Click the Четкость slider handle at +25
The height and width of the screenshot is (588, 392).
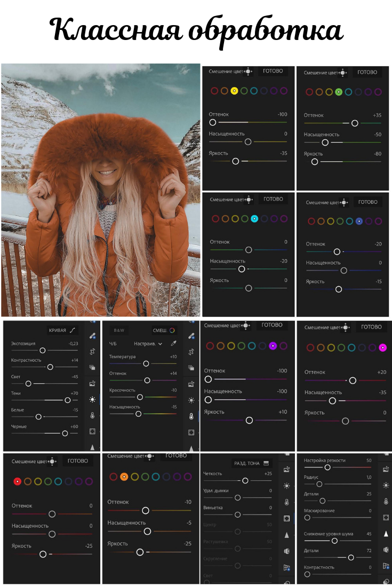(245, 480)
